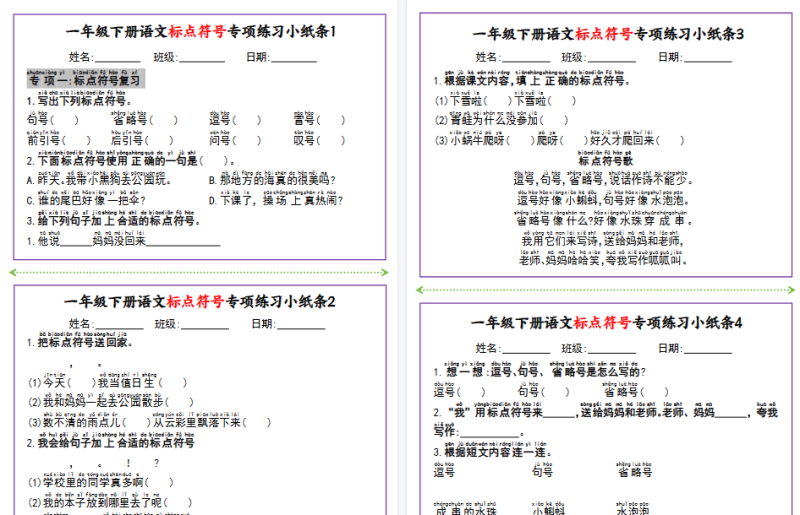Click the 班级 blank on worksheet 3
Screen dimensions: 800x515
[x=611, y=58]
